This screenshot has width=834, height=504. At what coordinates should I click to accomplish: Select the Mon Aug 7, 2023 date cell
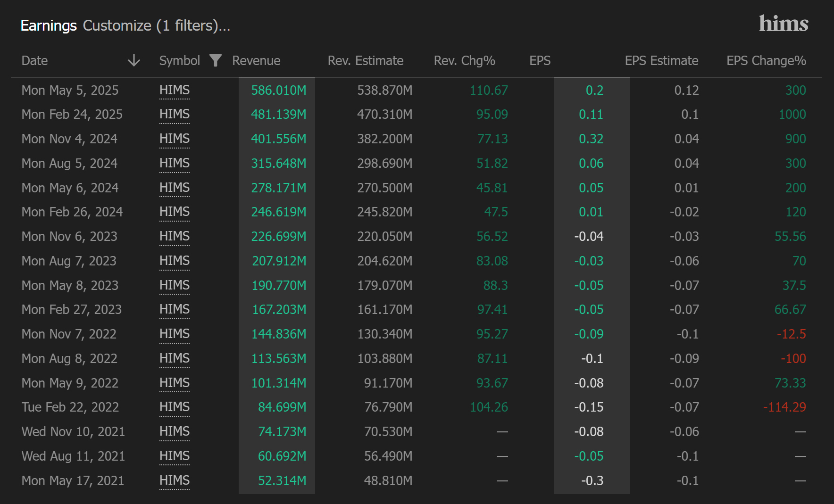(x=69, y=261)
